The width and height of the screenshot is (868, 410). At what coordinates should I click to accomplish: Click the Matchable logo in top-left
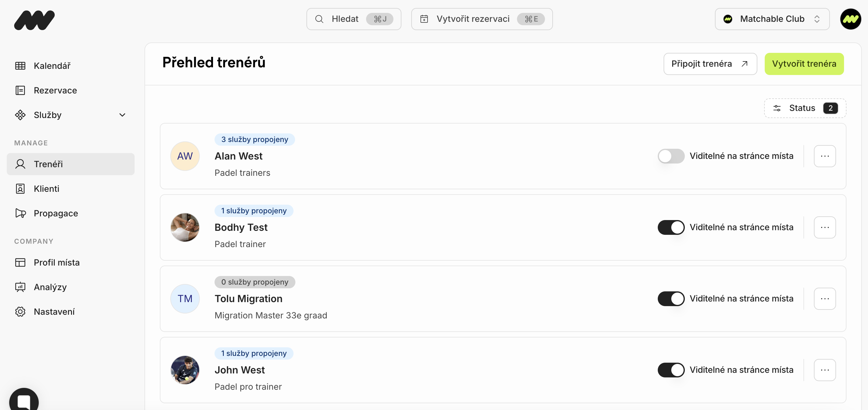pyautogui.click(x=34, y=20)
